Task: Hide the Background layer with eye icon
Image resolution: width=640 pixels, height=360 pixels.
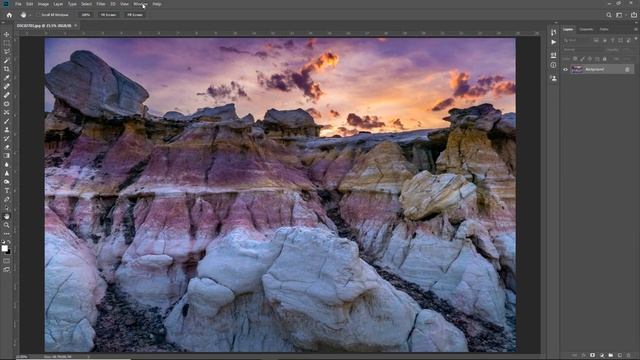Action: [565, 69]
